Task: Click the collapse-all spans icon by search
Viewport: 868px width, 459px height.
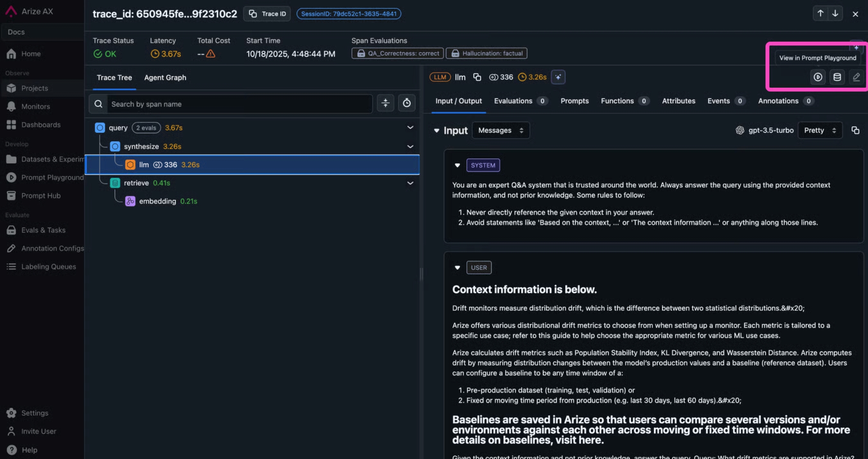Action: 385,103
